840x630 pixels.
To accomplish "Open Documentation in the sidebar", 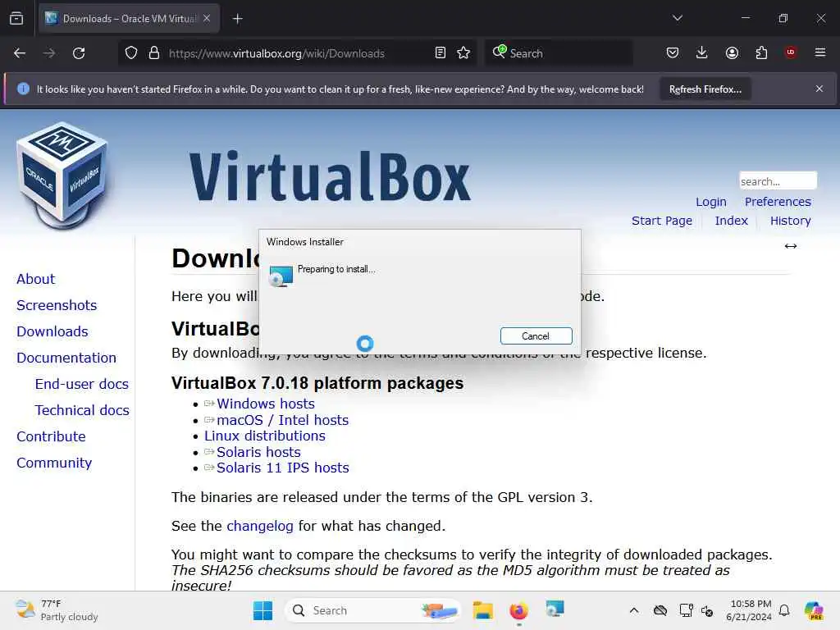I will pyautogui.click(x=66, y=358).
